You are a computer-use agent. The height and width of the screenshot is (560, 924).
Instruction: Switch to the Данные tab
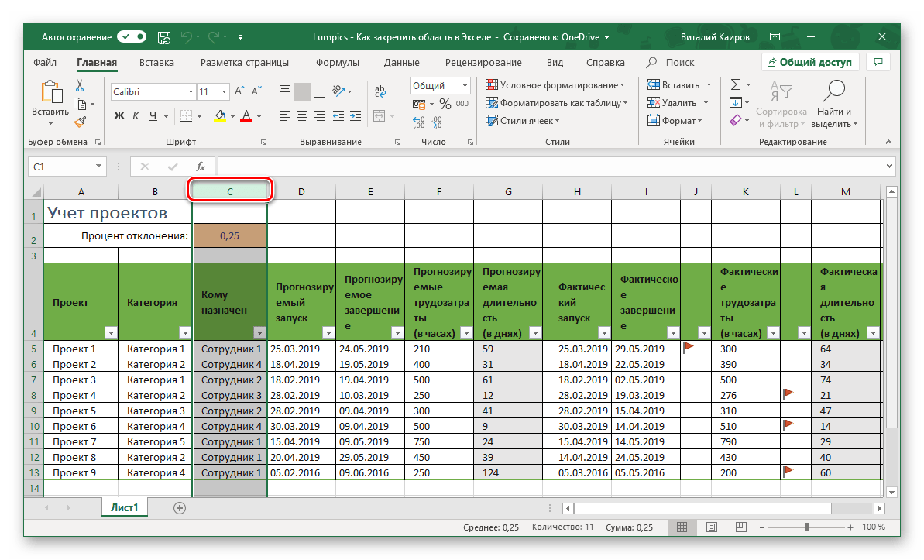pyautogui.click(x=402, y=63)
